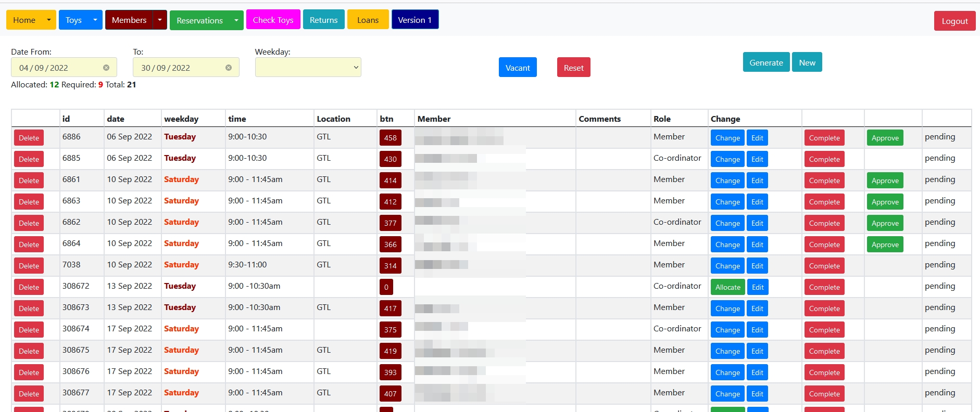The width and height of the screenshot is (980, 412).
Task: Log out using the Logout button
Action: pyautogui.click(x=954, y=21)
